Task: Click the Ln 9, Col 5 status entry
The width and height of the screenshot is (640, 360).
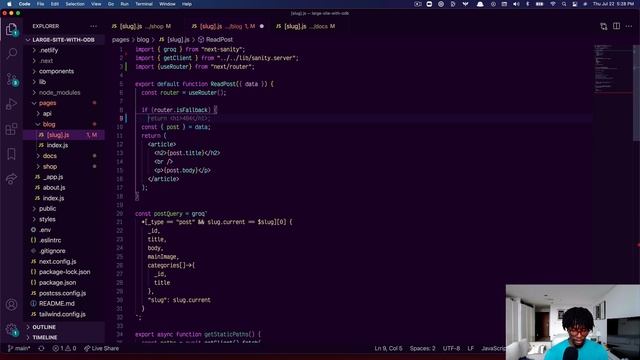Action: pos(388,348)
